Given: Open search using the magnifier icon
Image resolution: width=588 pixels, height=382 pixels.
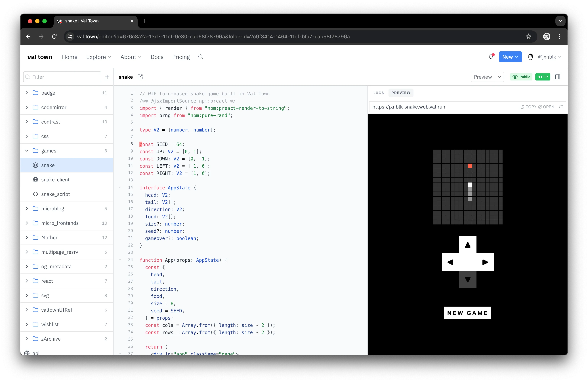Looking at the screenshot, I should 200,57.
